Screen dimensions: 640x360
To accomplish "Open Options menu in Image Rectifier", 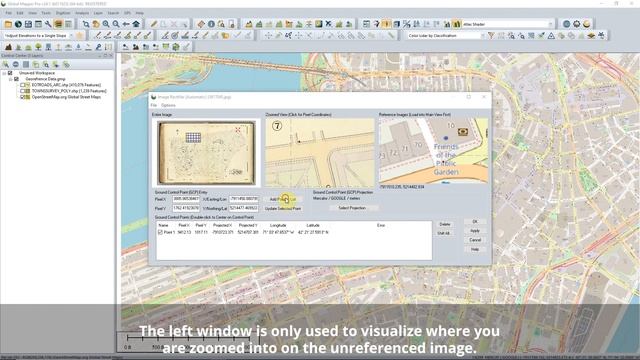I will click(x=168, y=105).
